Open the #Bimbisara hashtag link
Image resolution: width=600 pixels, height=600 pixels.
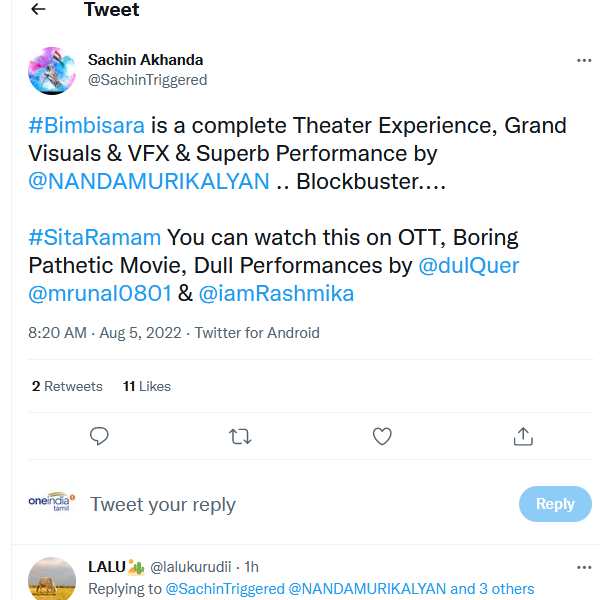tap(87, 126)
